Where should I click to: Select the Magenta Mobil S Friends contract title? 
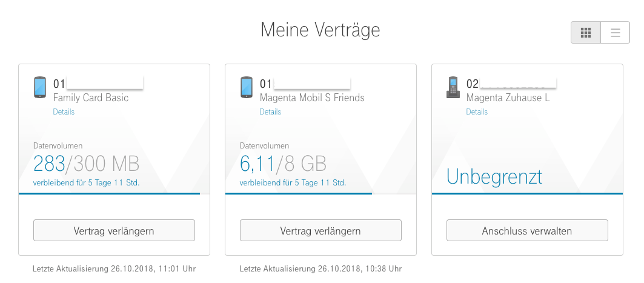tap(312, 98)
